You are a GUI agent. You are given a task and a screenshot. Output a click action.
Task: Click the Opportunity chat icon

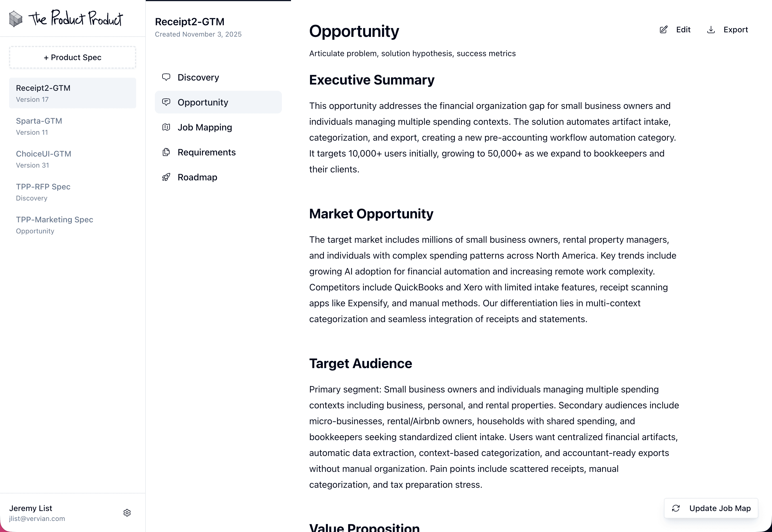(x=166, y=102)
